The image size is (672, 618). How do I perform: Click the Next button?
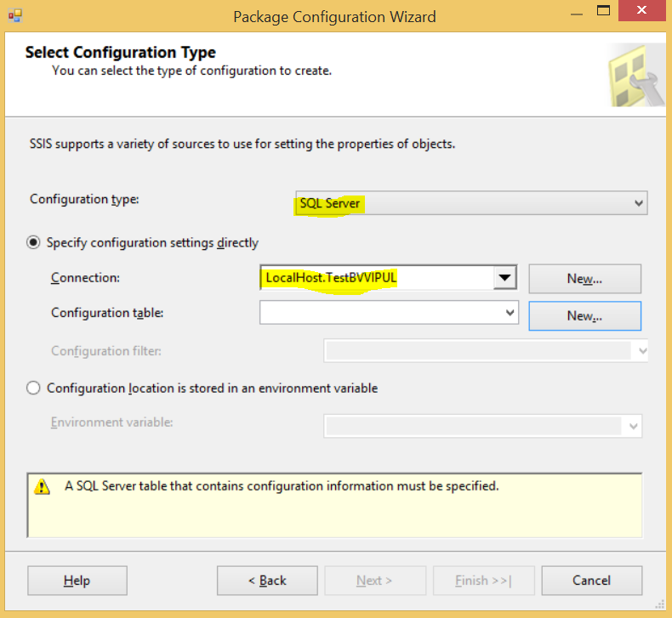(375, 581)
